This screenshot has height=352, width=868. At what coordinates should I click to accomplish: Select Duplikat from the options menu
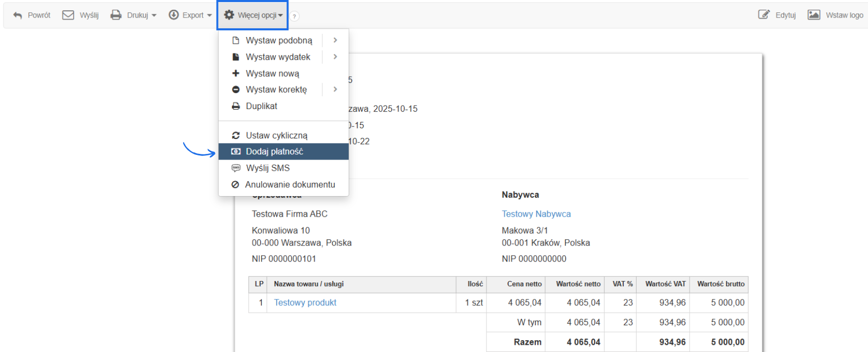(x=261, y=106)
